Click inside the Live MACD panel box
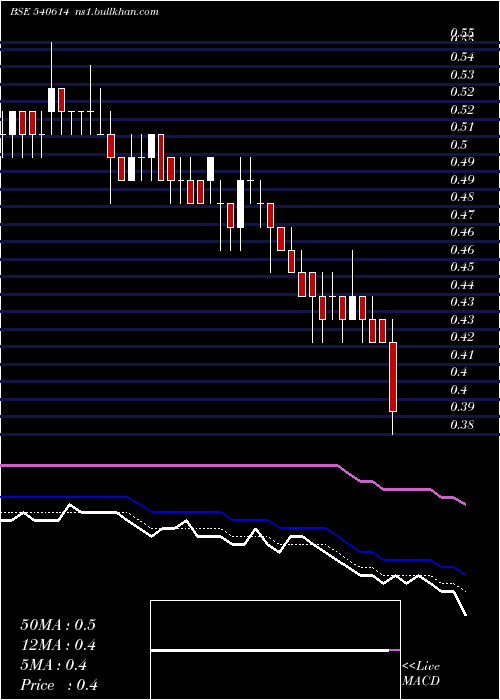 (x=275, y=650)
